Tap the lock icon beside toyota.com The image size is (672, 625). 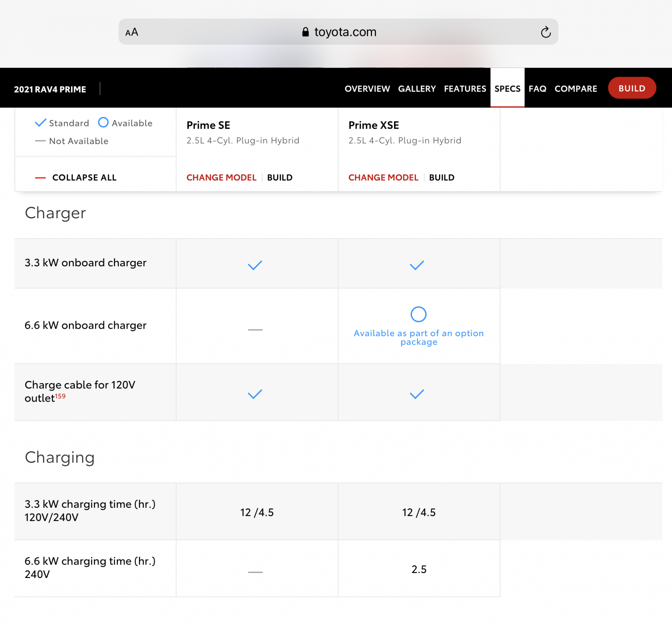click(x=305, y=32)
